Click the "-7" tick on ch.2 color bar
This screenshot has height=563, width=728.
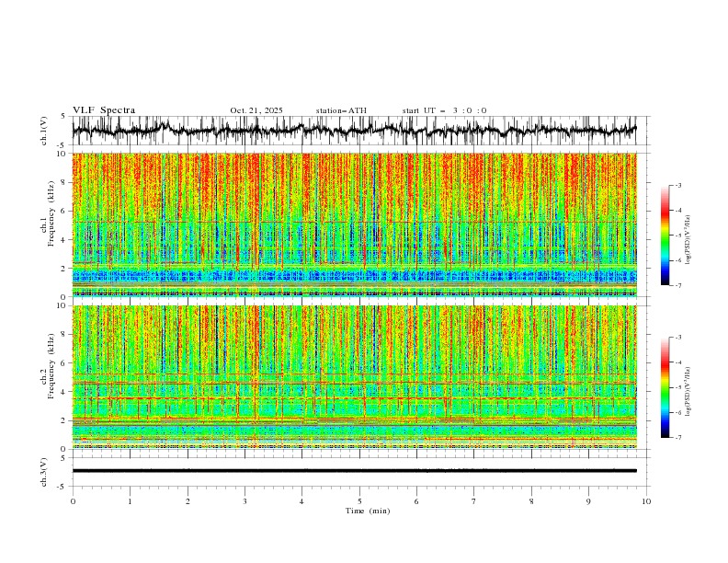(x=677, y=438)
